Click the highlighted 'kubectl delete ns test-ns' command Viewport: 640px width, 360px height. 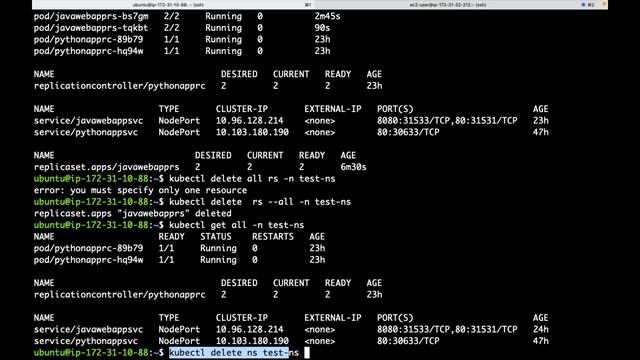point(234,353)
